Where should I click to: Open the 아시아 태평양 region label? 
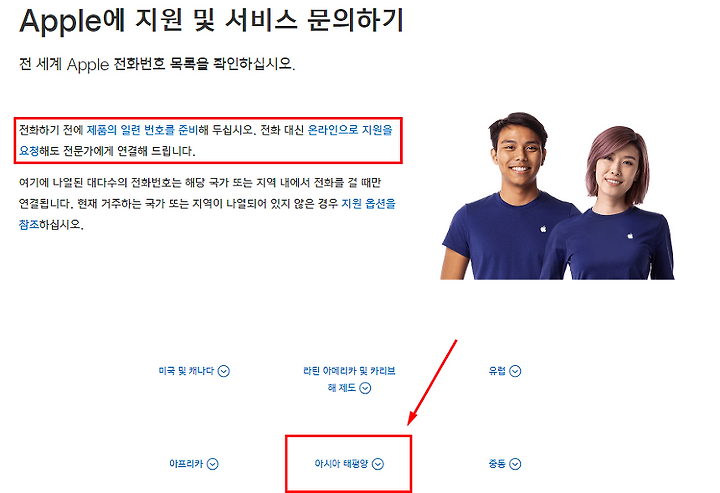[x=341, y=464]
